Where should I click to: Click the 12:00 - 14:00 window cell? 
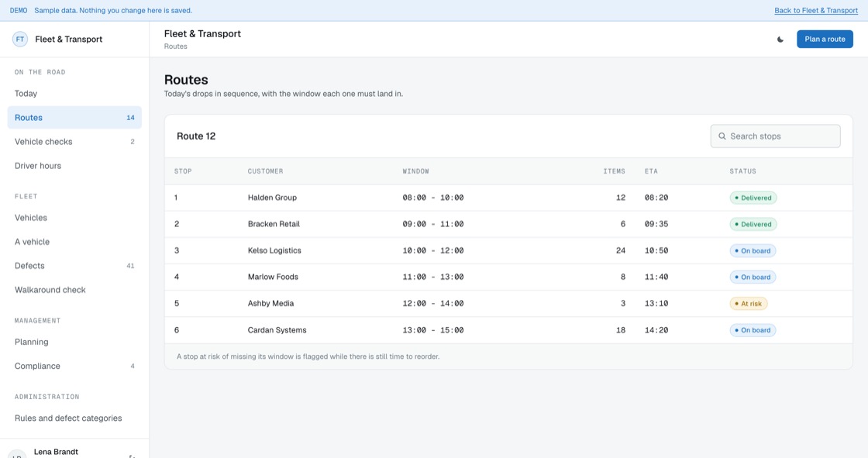pyautogui.click(x=433, y=304)
